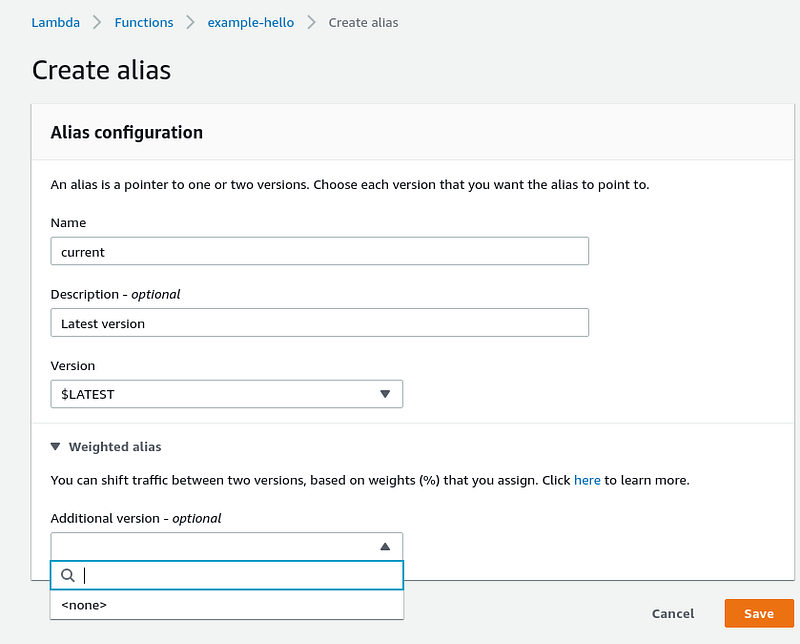Select the <none> option
800x644 pixels.
(227, 605)
